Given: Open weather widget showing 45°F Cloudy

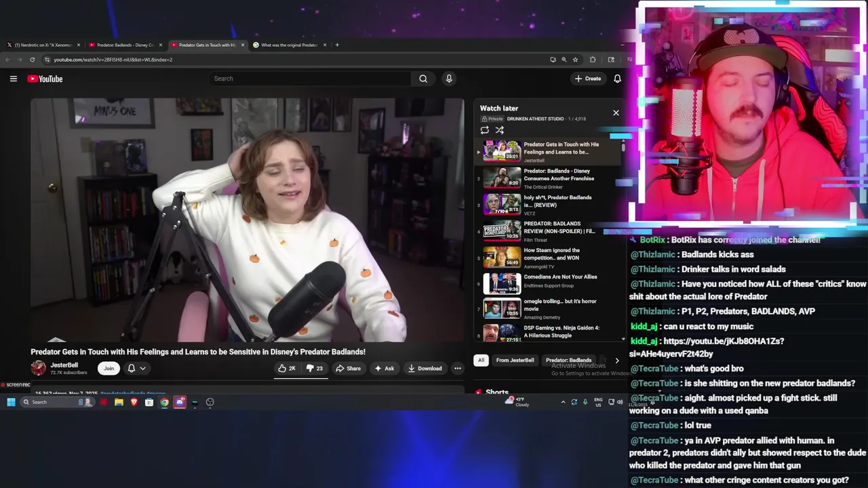Looking at the screenshot, I should 517,402.
